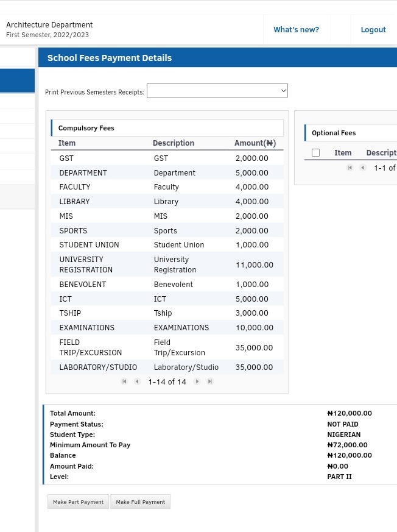This screenshot has height=532, width=397.
Task: Log out using the Logout link
Action: pyautogui.click(x=373, y=29)
